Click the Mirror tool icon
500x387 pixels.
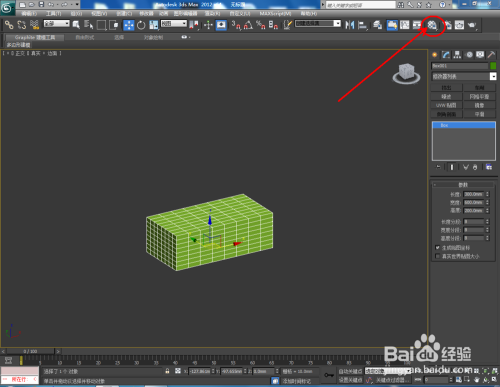tap(350, 25)
